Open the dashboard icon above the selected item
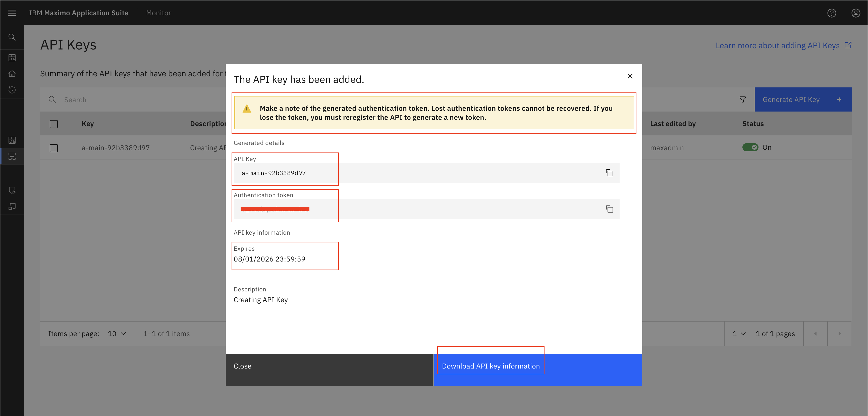Screen dimensions: 868x416 click(x=12, y=140)
